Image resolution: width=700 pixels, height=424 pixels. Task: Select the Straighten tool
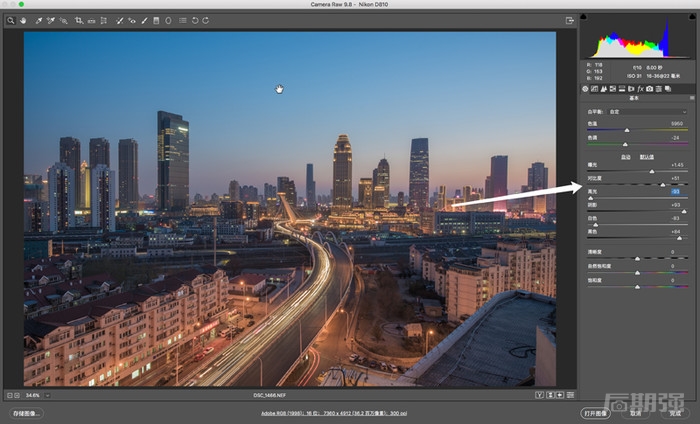point(91,21)
